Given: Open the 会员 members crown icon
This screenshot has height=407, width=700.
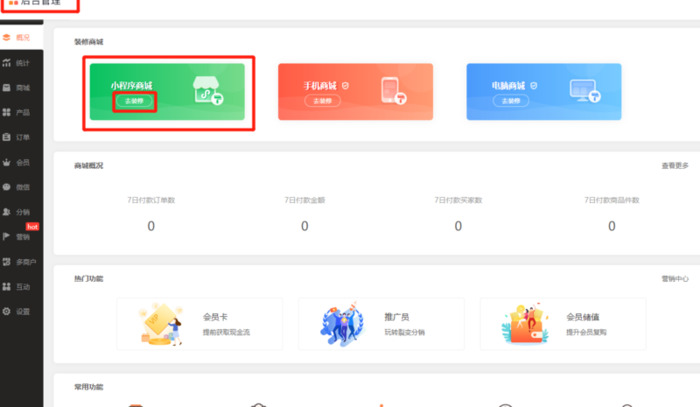Looking at the screenshot, I should [x=6, y=162].
